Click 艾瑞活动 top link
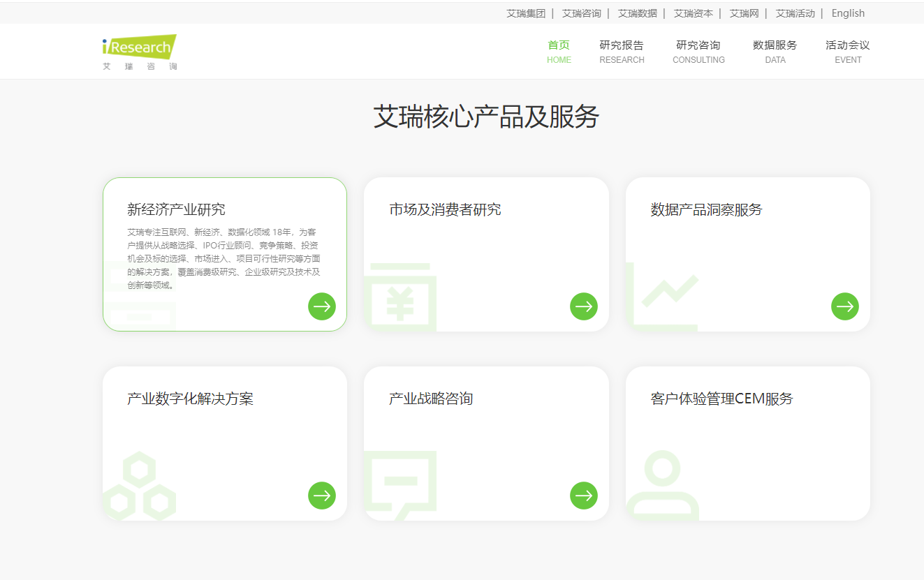Image resolution: width=924 pixels, height=580 pixels. pyautogui.click(x=795, y=13)
